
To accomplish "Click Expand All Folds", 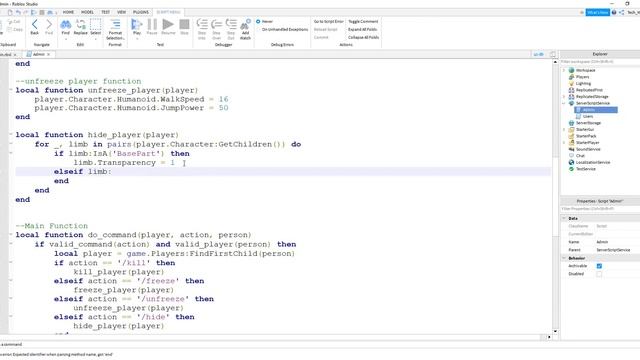I will [x=362, y=29].
